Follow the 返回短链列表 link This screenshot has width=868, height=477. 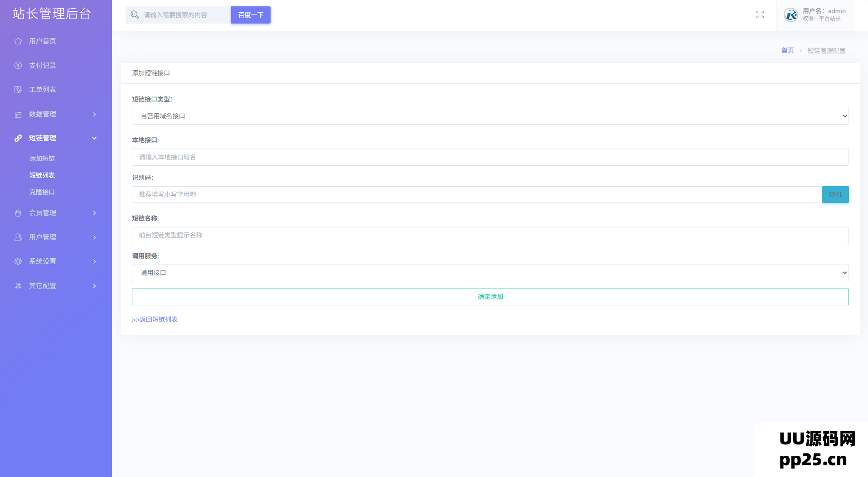click(155, 319)
